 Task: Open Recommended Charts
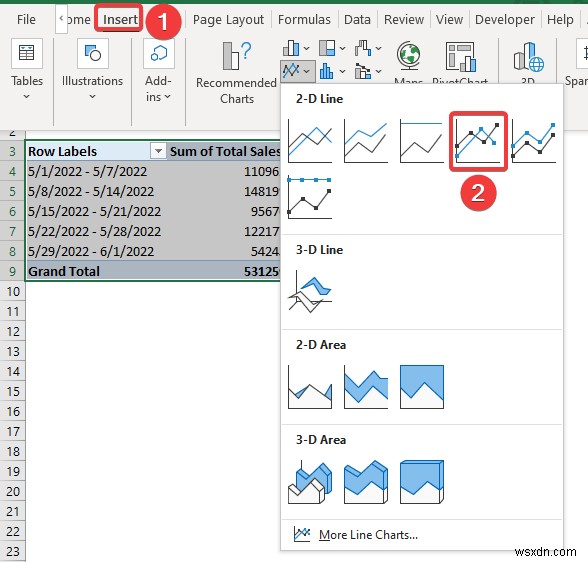[236, 73]
